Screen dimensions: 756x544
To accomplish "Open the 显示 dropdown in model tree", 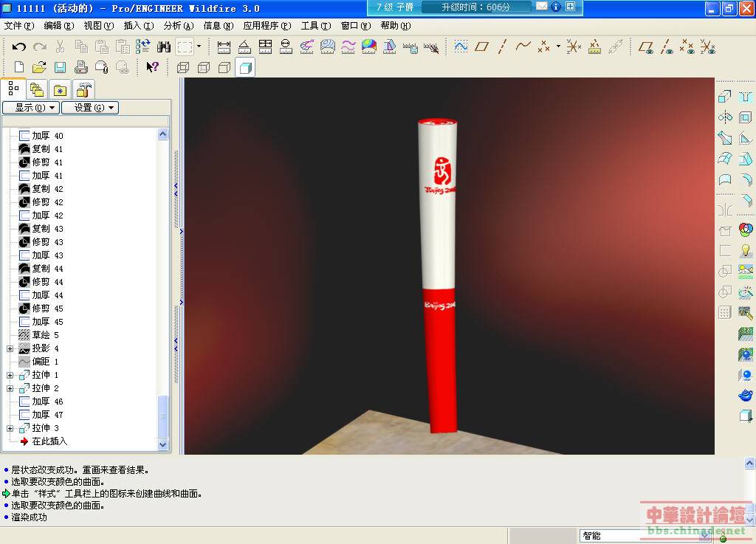I will [x=30, y=108].
